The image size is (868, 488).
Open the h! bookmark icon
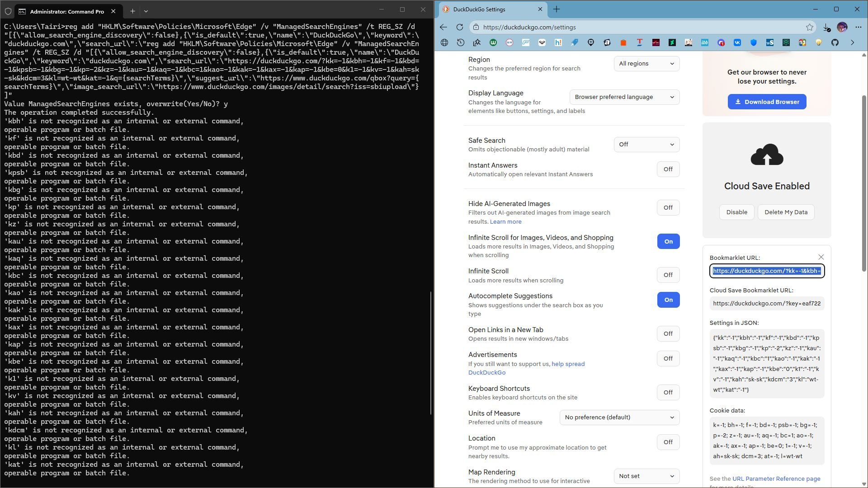(x=558, y=42)
